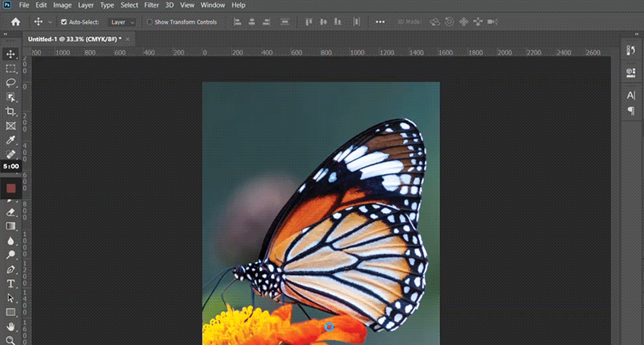Viewport: 644px width, 345px height.
Task: Open the Image menu
Action: point(62,5)
